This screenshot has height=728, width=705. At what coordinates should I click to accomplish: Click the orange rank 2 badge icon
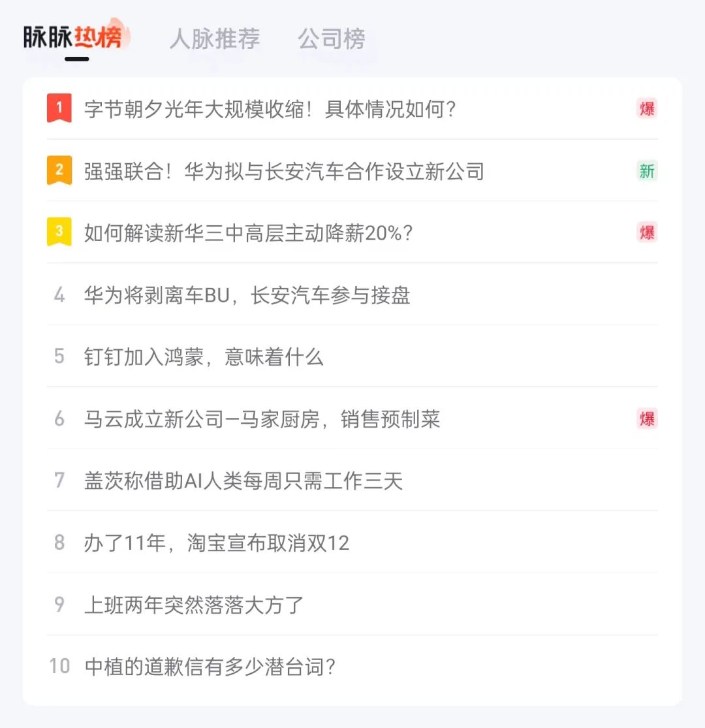[x=59, y=170]
